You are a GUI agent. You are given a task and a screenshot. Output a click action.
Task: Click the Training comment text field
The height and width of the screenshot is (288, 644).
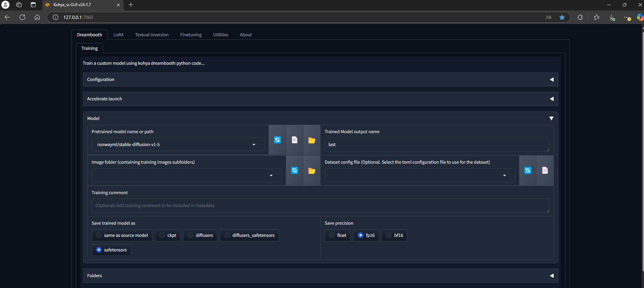point(320,206)
